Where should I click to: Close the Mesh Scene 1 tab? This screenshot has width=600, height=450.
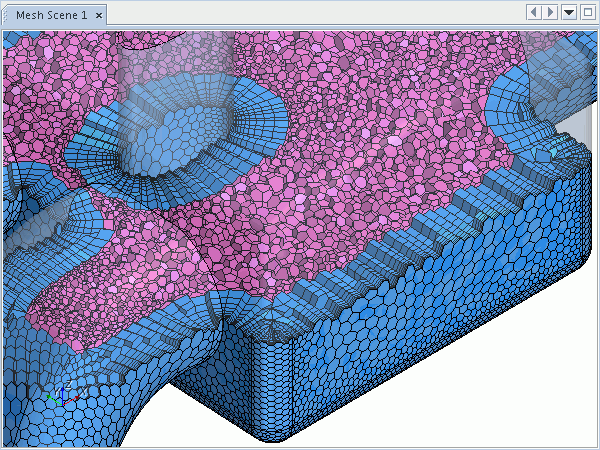pos(100,16)
